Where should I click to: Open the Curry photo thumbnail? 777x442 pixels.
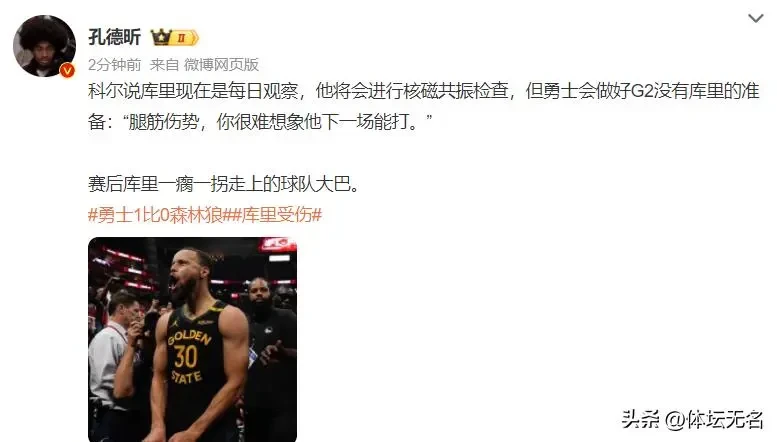(192, 339)
